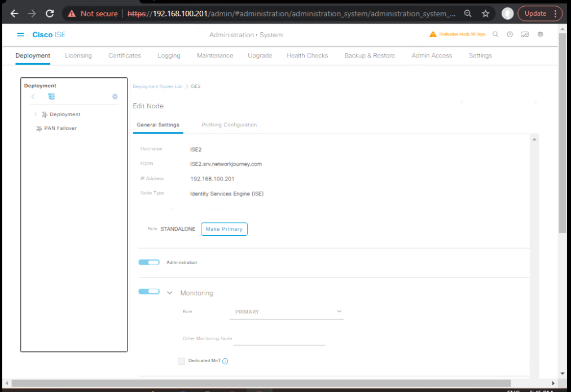Click the Deployment node icon in tree
This screenshot has width=571, height=392.
coord(45,114)
